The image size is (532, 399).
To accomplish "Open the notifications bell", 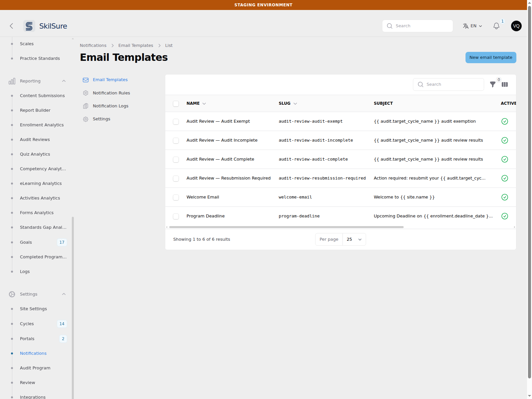I will point(496,26).
